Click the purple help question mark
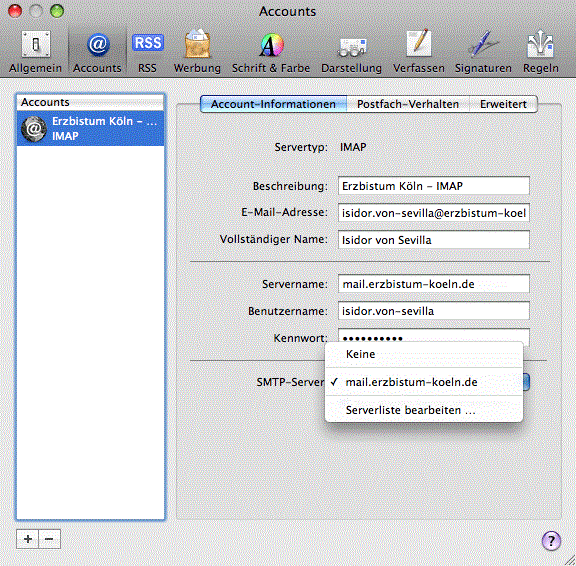 [x=551, y=541]
